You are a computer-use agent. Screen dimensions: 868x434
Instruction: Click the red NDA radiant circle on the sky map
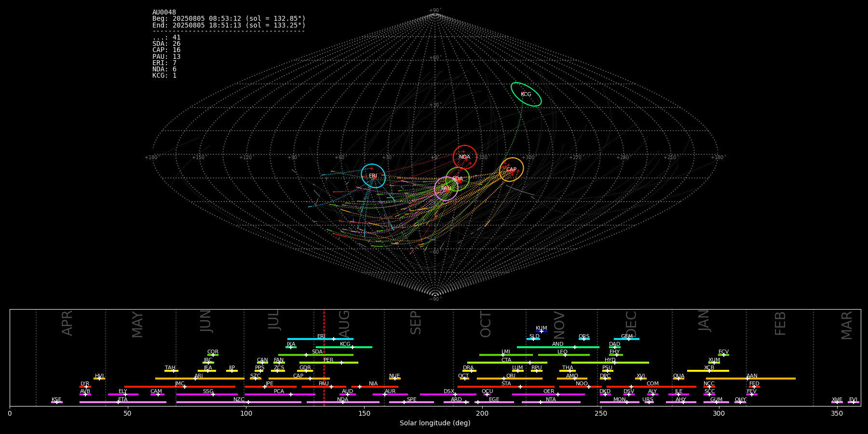[465, 157]
